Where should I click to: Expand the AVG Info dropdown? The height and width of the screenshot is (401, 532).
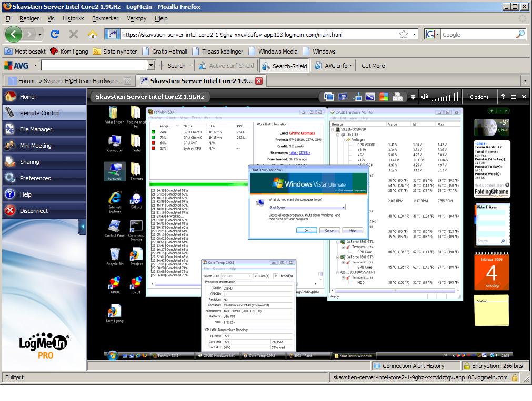(x=350, y=65)
